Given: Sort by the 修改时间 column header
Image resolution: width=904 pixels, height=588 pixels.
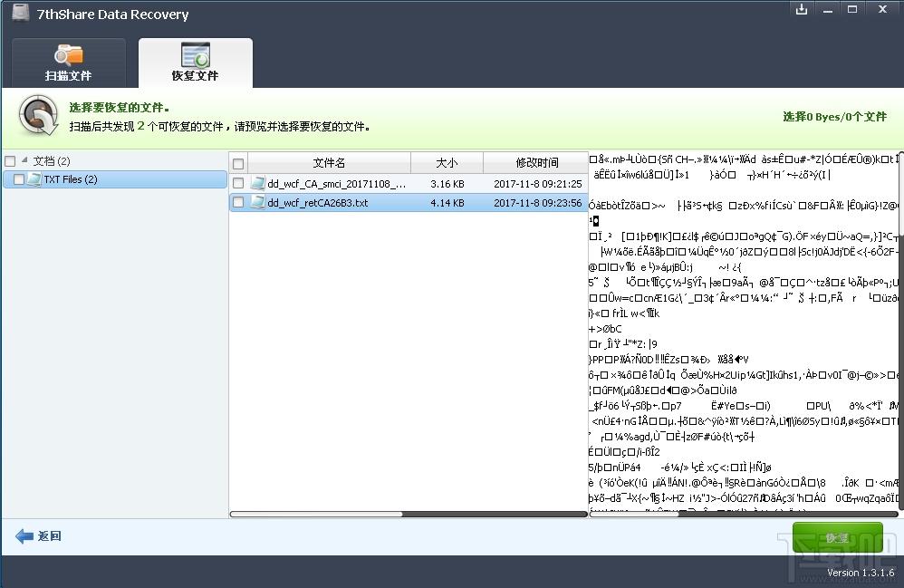Looking at the screenshot, I should coord(536,163).
